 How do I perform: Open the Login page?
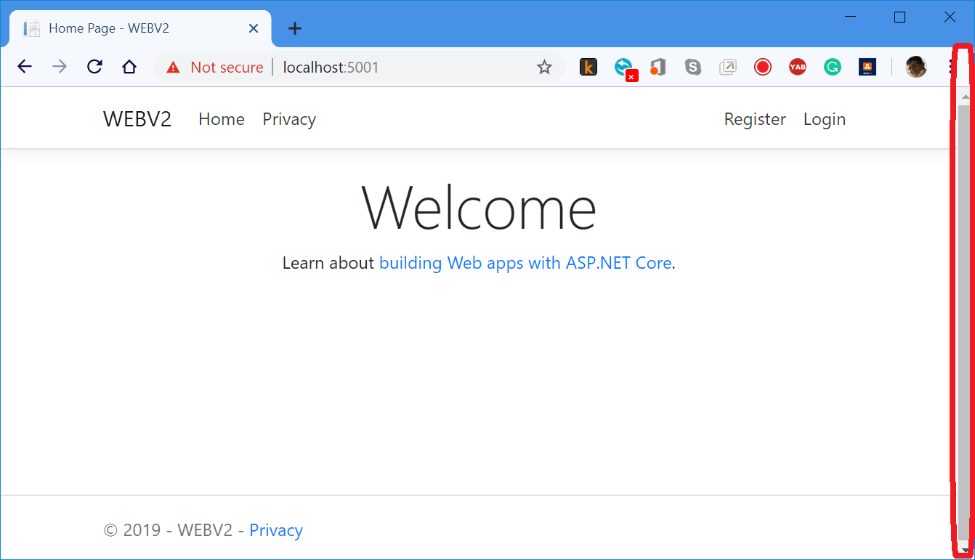(825, 119)
